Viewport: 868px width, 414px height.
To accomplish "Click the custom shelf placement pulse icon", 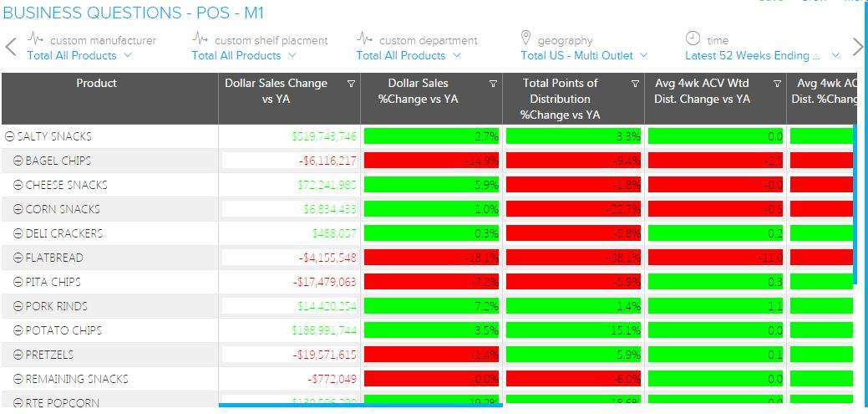I will point(200,38).
